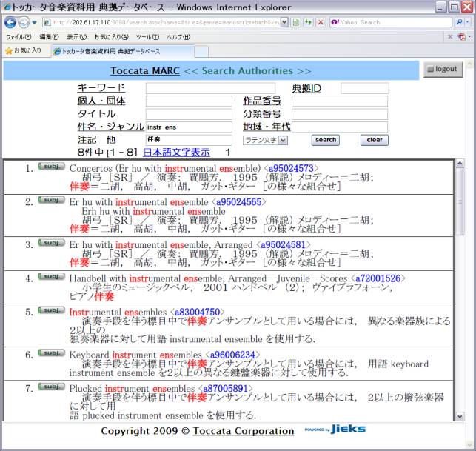Click the 件名・ジャンル field containing instr ens

click(189, 127)
